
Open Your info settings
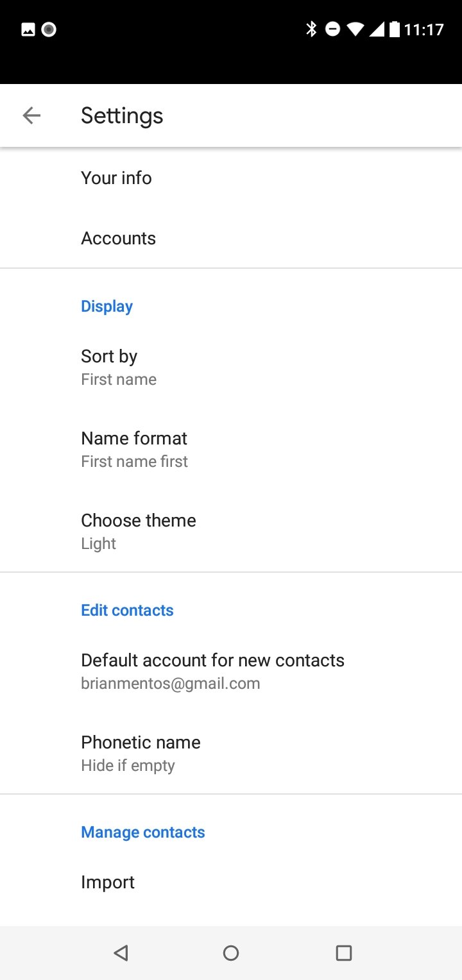click(x=231, y=178)
